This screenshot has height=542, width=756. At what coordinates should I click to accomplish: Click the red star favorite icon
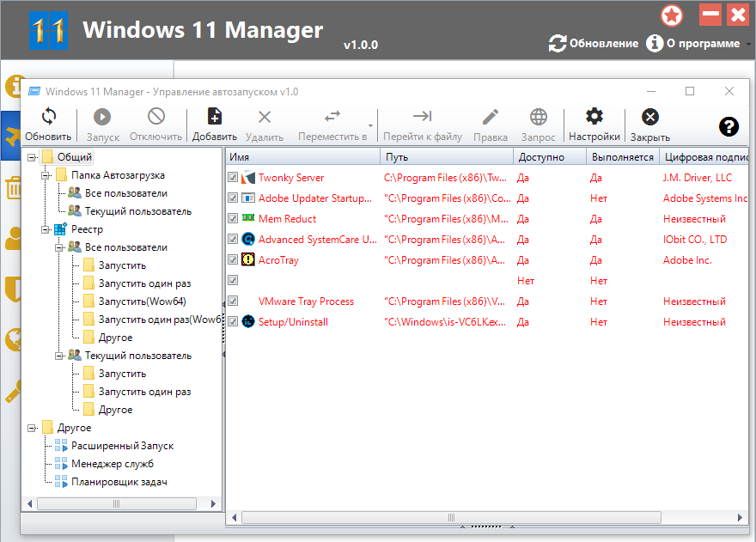click(x=672, y=15)
